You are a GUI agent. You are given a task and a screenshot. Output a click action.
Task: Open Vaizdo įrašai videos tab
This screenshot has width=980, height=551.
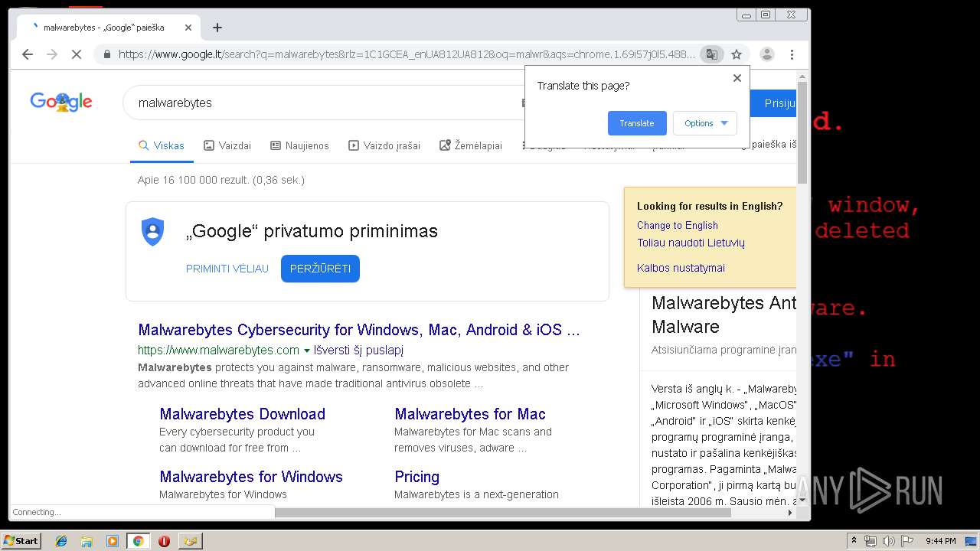pos(384,145)
